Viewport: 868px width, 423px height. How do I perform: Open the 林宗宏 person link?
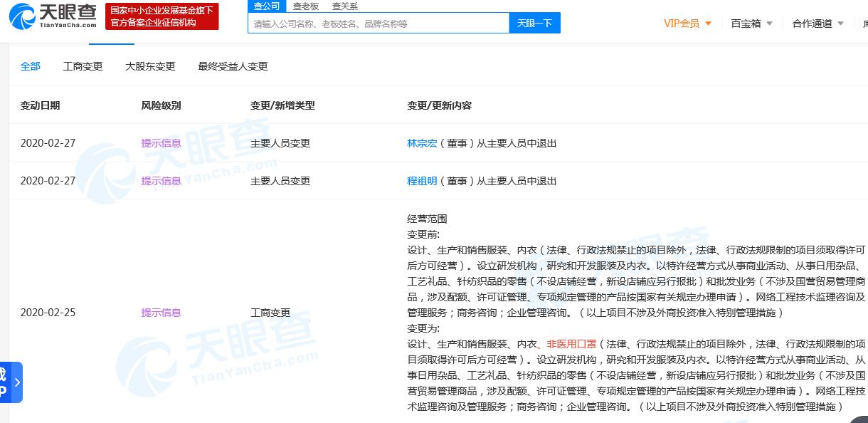click(x=422, y=143)
